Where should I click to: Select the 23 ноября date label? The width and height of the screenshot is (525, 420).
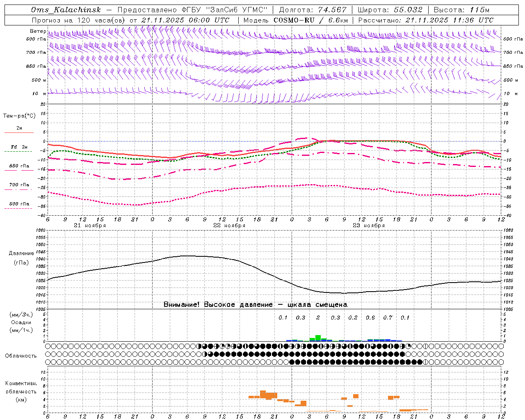click(369, 226)
